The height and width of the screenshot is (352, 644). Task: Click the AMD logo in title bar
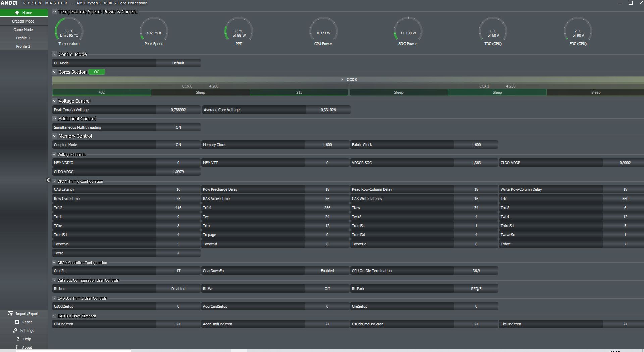pyautogui.click(x=9, y=3)
